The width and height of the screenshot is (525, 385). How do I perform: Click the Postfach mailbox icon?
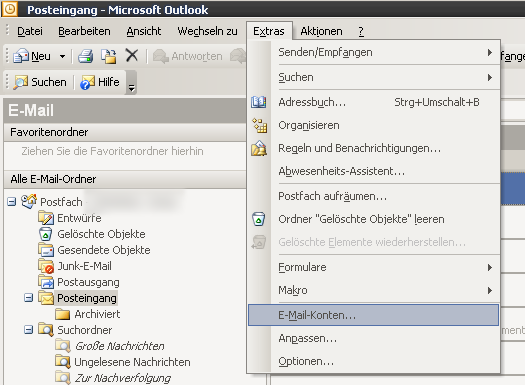point(29,201)
